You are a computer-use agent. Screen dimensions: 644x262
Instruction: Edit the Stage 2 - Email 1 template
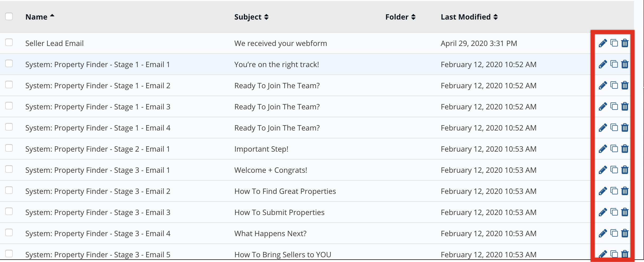coord(603,149)
